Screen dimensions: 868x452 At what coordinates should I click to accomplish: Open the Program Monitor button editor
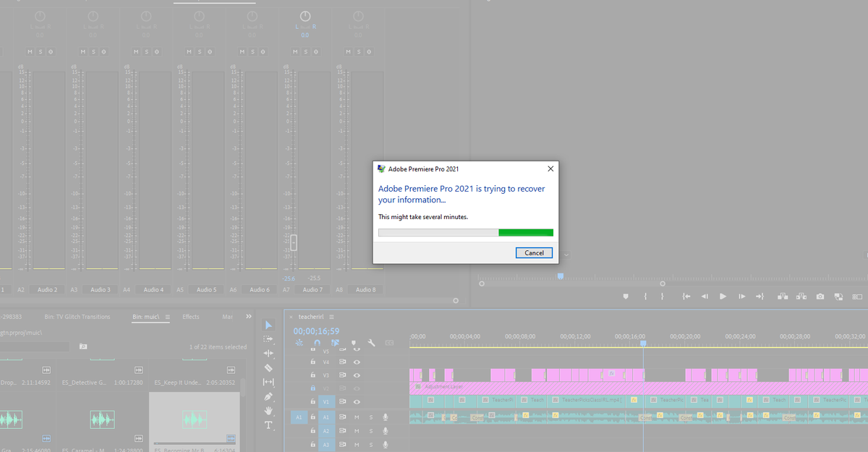click(856, 297)
